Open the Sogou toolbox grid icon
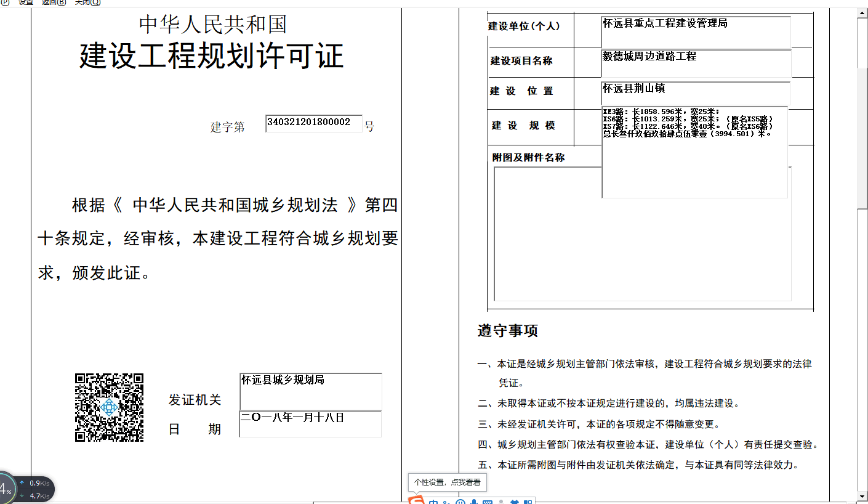This screenshot has height=504, width=868. point(528,502)
